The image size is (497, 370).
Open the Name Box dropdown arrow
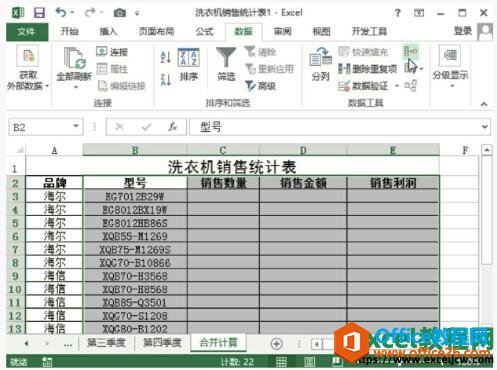click(x=76, y=126)
